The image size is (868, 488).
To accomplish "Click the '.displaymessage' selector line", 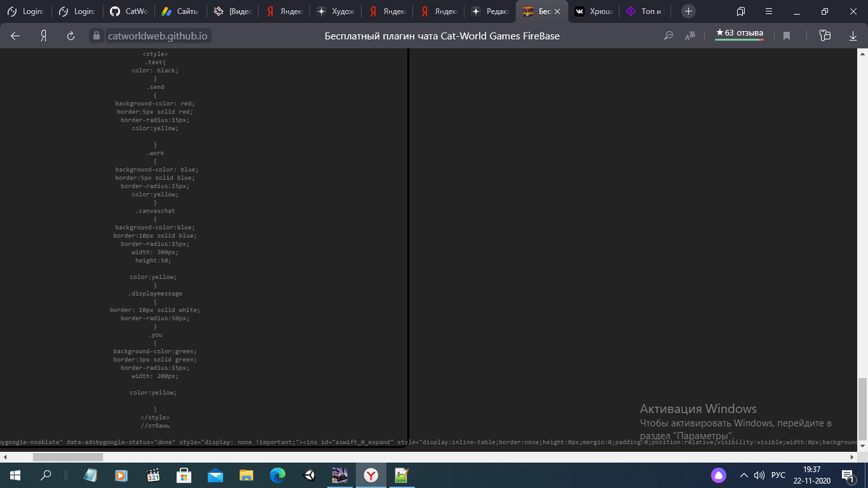I will pyautogui.click(x=155, y=294).
